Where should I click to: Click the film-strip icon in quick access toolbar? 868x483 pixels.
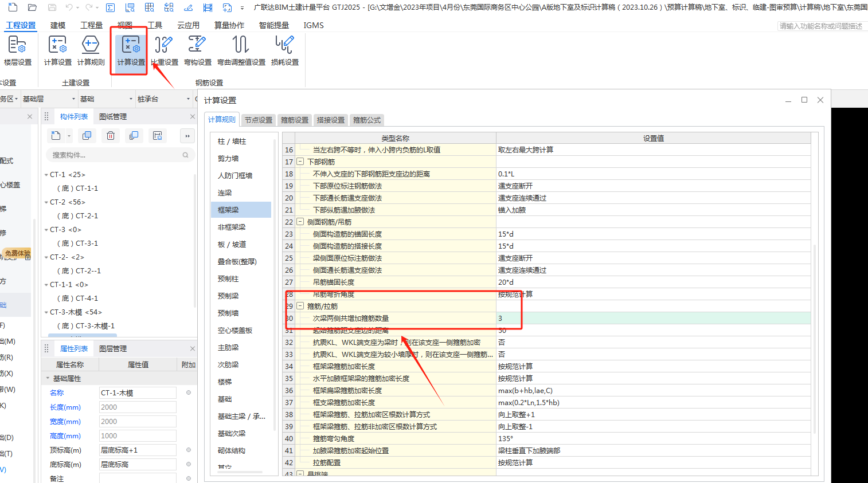[x=208, y=7]
